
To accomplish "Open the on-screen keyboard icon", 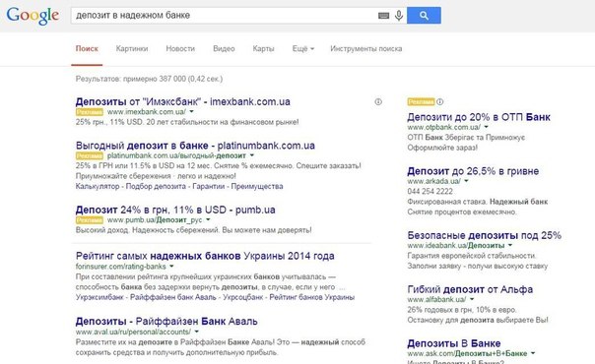I will click(383, 16).
